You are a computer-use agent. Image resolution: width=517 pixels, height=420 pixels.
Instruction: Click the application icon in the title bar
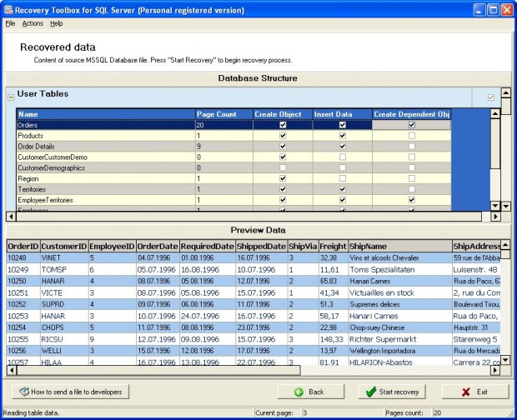pos(8,10)
